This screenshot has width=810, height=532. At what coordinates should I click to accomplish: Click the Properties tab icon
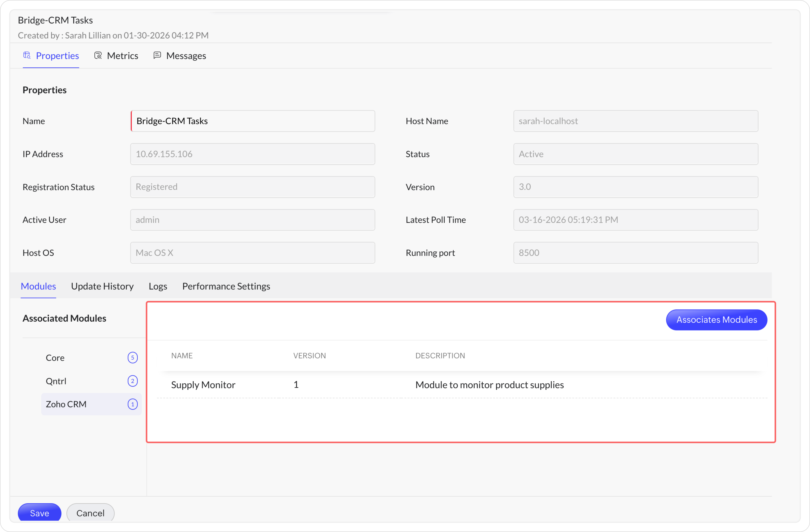(27, 55)
